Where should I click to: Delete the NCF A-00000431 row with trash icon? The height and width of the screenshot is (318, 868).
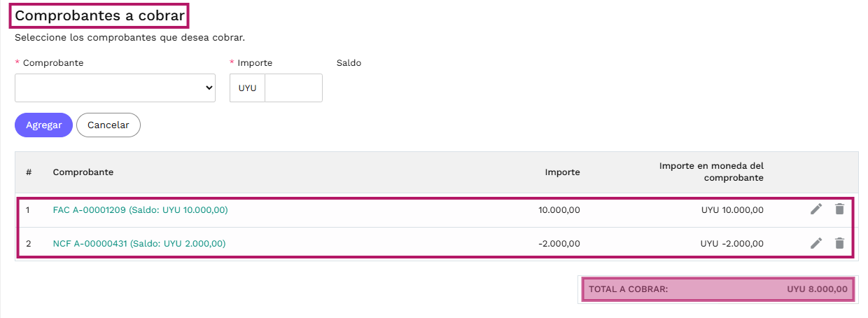tap(839, 243)
